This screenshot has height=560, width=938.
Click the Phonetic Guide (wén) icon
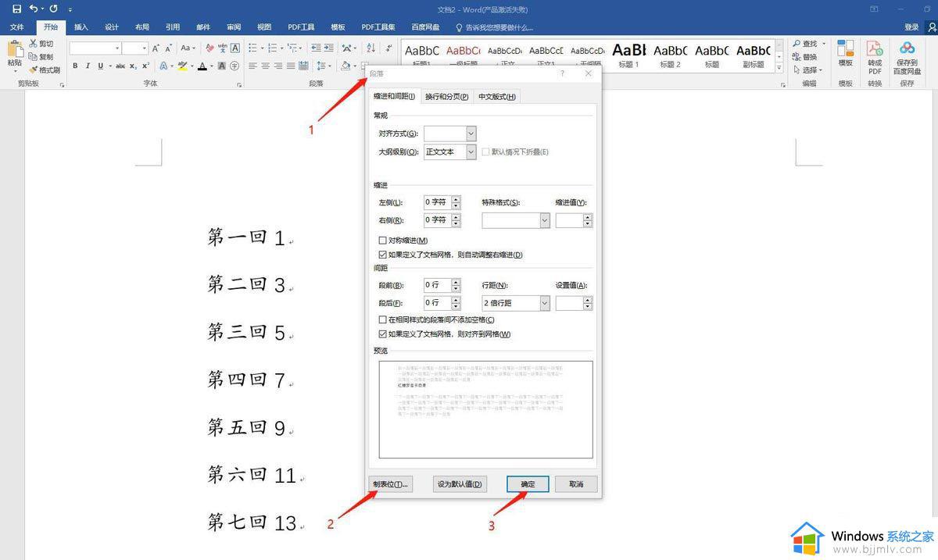pos(223,48)
